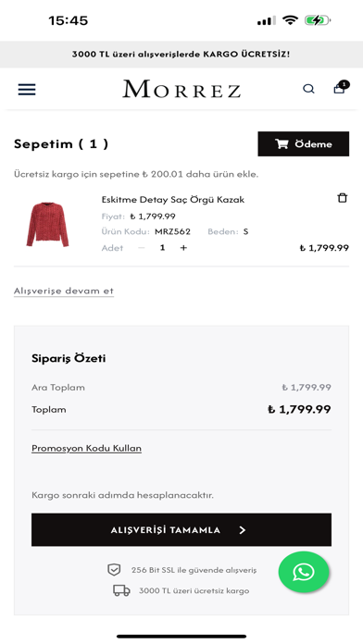
Task: Open the shopping bag cart icon
Action: 341,87
